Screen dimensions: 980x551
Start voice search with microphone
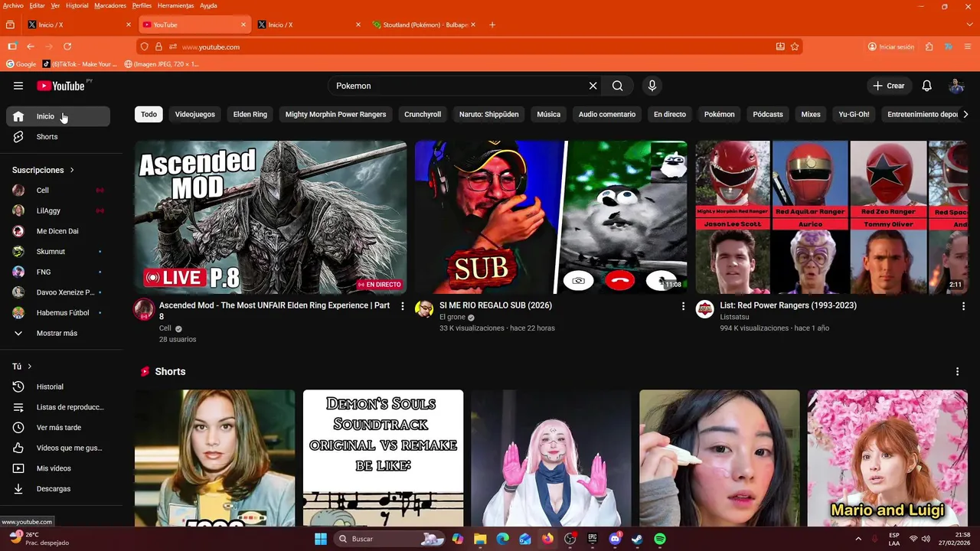[652, 86]
